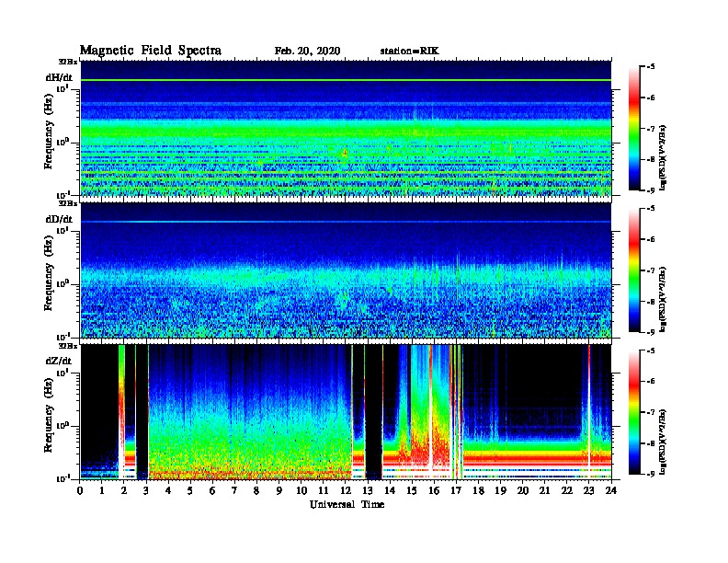This screenshot has width=728, height=563.
Task: Click inside the dH/dt spectrogram plot
Action: (x=346, y=129)
